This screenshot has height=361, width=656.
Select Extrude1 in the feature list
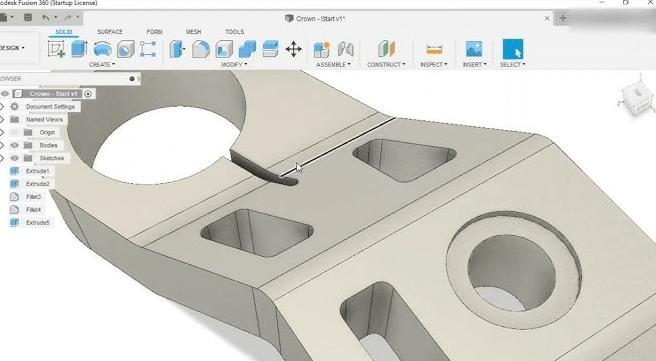tap(38, 171)
